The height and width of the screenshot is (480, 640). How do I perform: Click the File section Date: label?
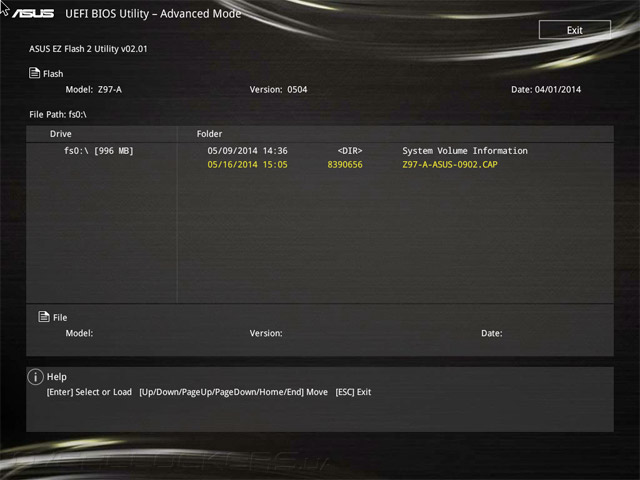click(x=491, y=333)
